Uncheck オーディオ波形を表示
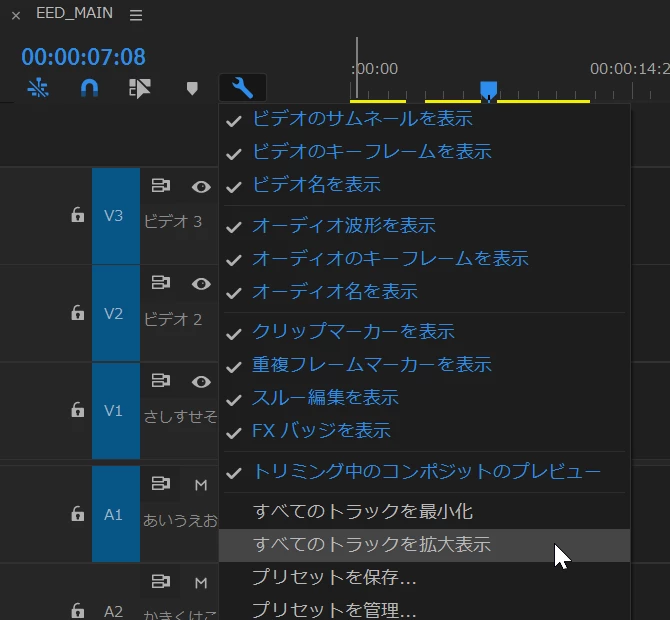 (x=424, y=226)
